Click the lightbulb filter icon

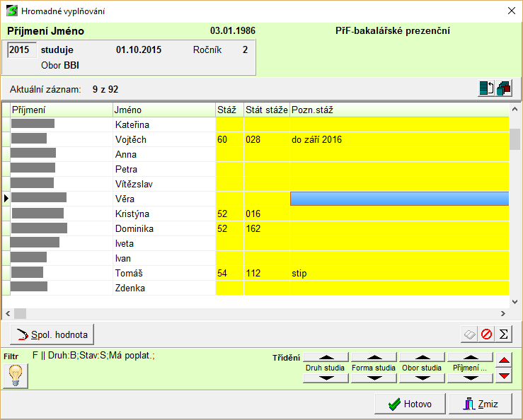(x=16, y=375)
